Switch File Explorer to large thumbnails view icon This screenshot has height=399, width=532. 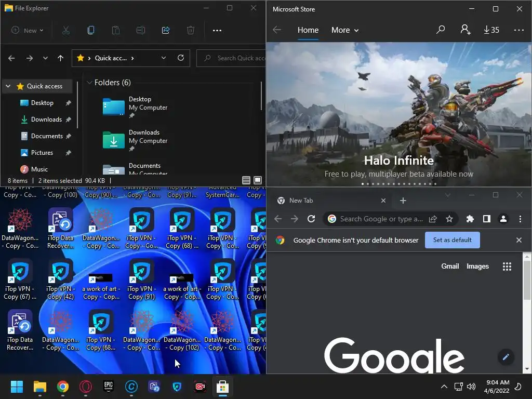tap(258, 180)
